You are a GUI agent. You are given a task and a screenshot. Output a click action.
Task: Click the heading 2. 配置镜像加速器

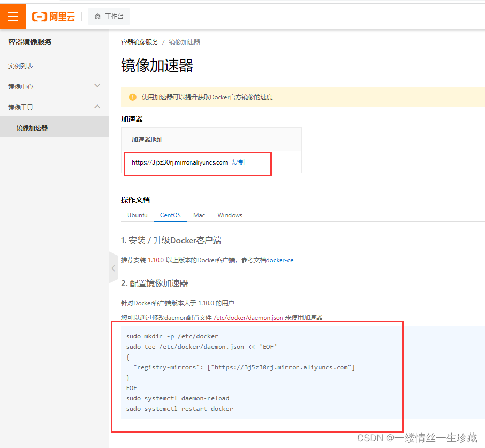(155, 283)
